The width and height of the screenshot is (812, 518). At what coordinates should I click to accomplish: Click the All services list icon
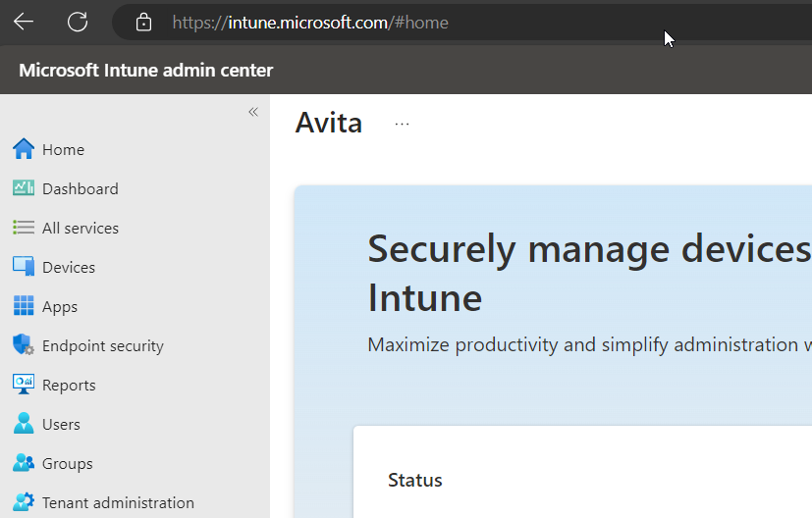click(24, 228)
